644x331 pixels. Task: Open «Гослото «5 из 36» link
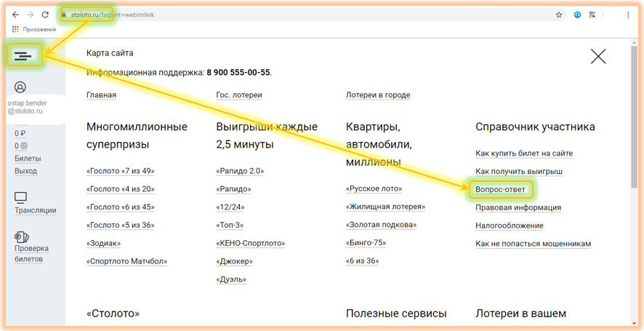[121, 226]
